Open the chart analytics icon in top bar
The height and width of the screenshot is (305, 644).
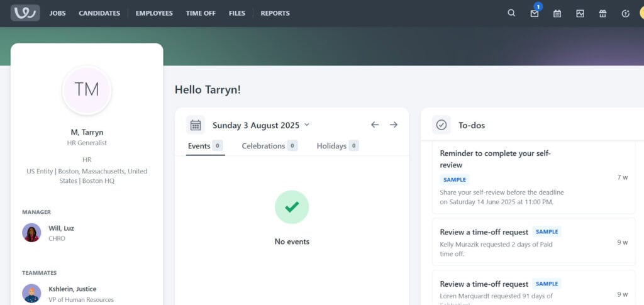[x=580, y=14]
